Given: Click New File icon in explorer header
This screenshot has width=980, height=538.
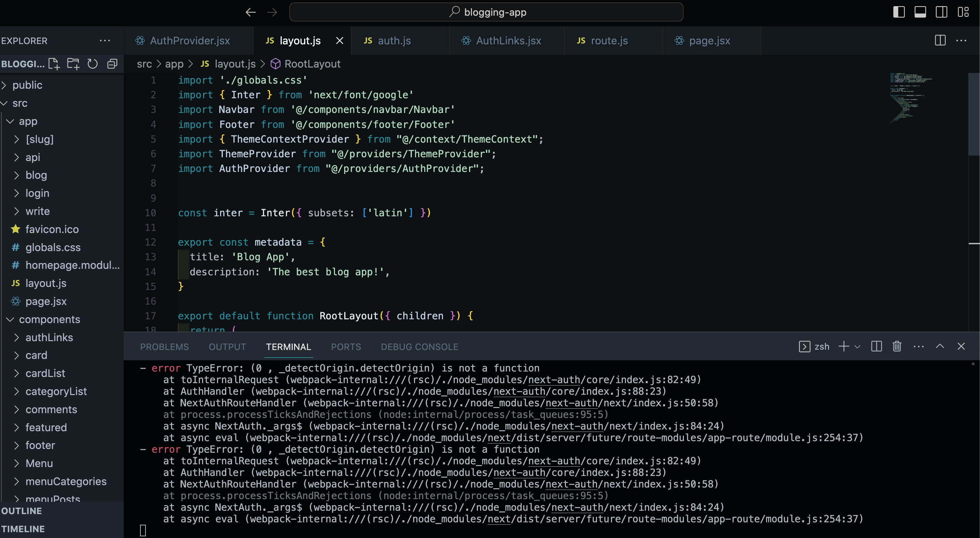Looking at the screenshot, I should [54, 64].
